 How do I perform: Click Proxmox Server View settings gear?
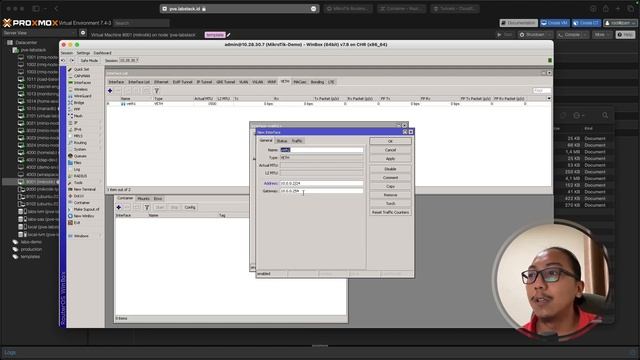click(83, 33)
